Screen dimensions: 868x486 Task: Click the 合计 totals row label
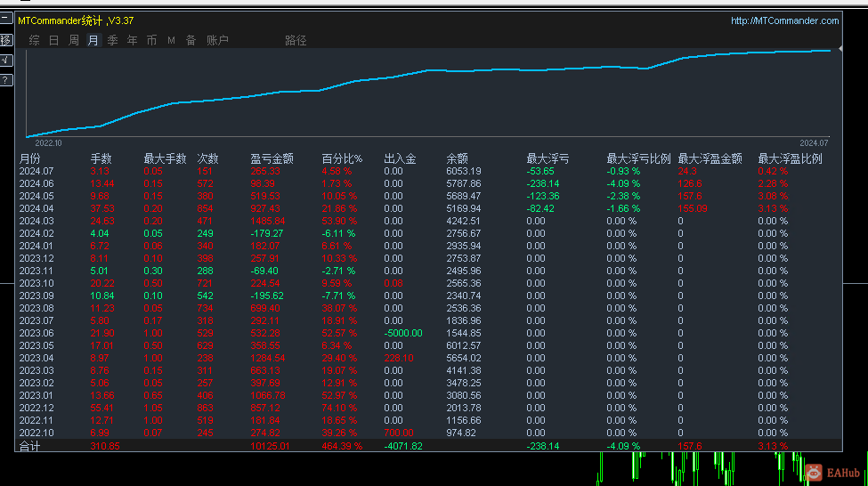click(30, 446)
